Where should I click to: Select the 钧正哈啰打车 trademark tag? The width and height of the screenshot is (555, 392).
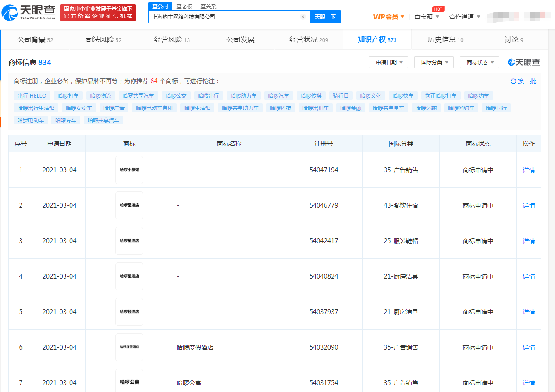coord(441,95)
